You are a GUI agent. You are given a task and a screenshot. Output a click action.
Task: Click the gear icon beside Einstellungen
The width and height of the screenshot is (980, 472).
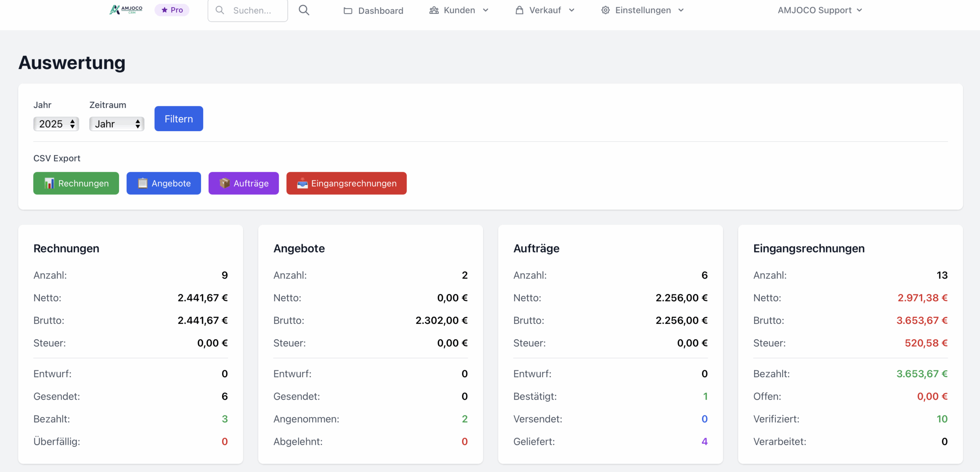point(605,10)
